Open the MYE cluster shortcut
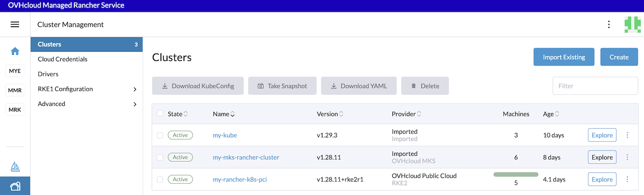This screenshot has height=195, width=644. [x=15, y=71]
